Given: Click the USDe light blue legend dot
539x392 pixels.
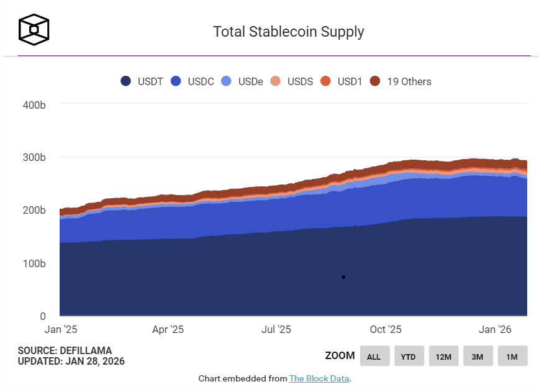Looking at the screenshot, I should [226, 81].
